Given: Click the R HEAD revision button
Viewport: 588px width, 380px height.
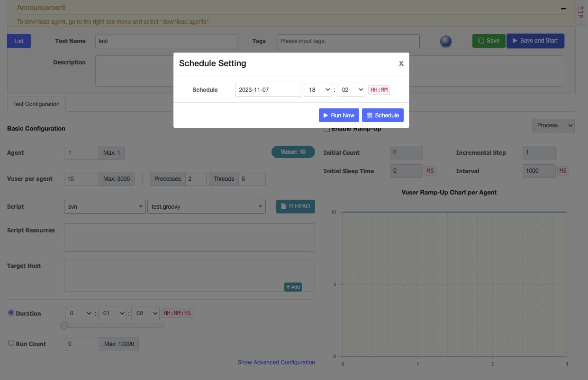Looking at the screenshot, I should [295, 206].
